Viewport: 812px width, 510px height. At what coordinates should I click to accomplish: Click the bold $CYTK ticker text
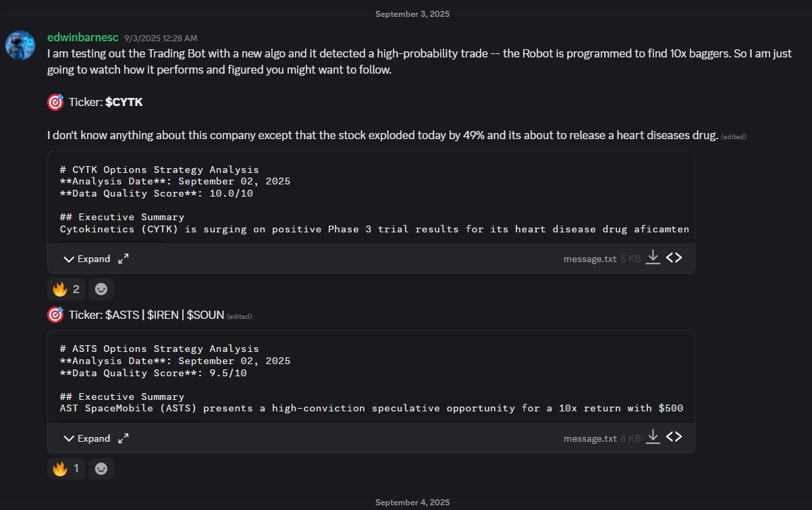click(124, 102)
